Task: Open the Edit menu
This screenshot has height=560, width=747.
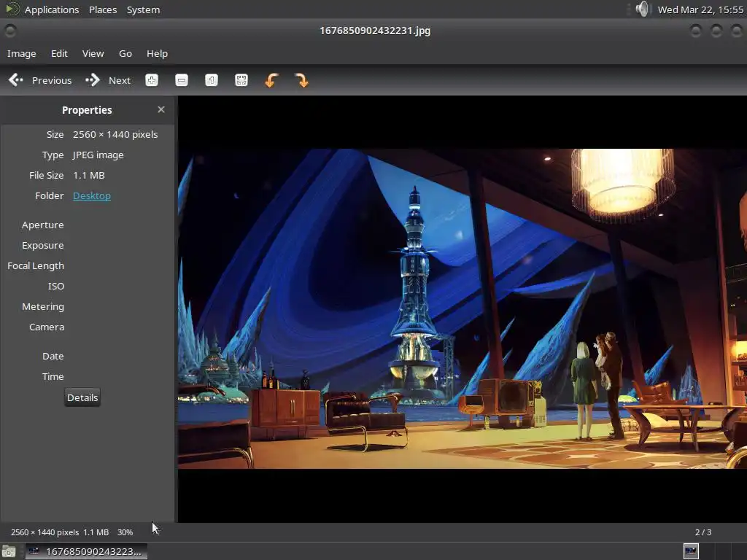Action: pos(60,54)
